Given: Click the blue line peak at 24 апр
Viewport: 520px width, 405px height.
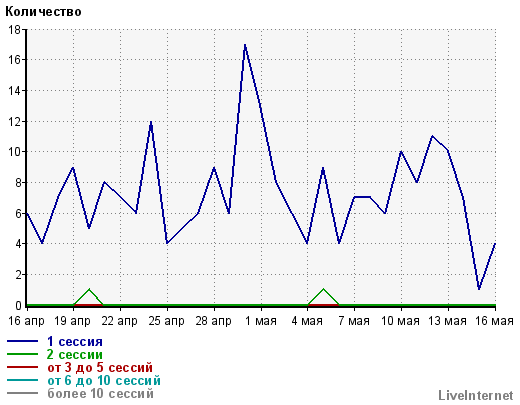Looking at the screenshot, I should point(151,122).
